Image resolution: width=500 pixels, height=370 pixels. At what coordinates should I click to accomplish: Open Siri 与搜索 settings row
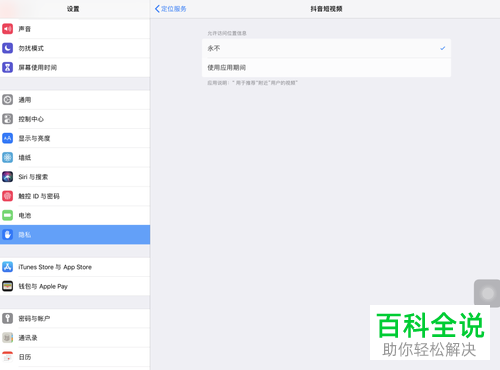point(75,177)
